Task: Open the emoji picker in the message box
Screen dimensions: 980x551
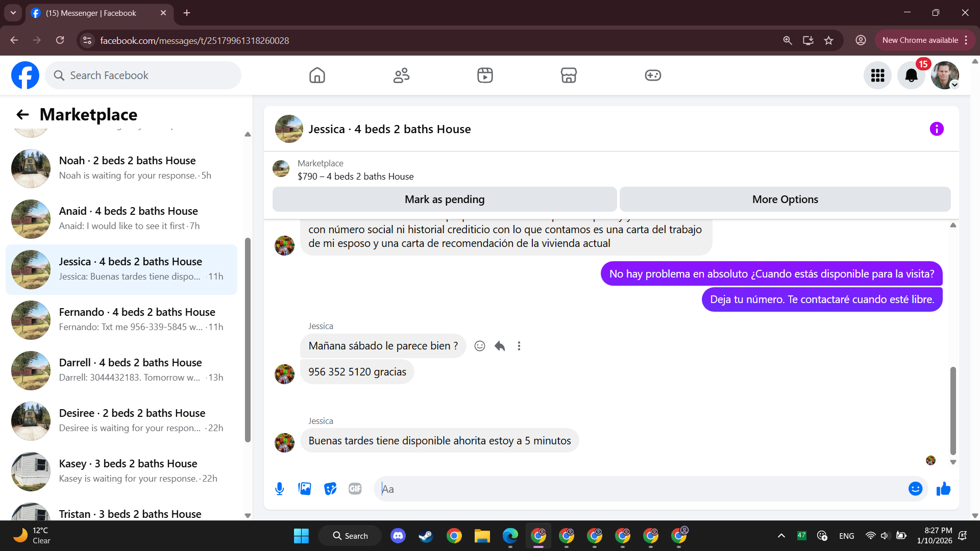Action: tap(915, 489)
